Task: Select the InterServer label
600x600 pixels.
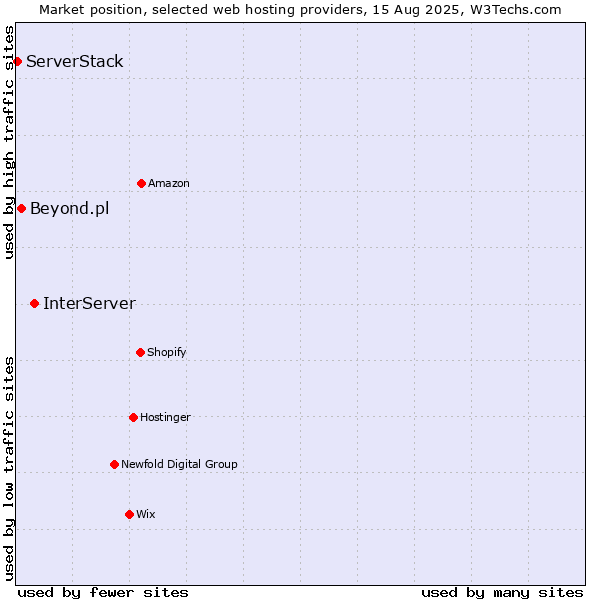Action: coord(90,303)
